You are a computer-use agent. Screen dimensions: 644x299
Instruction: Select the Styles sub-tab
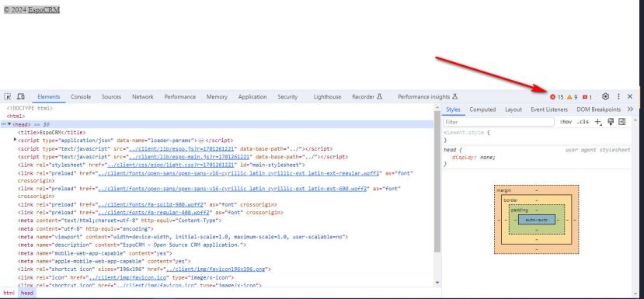tap(453, 110)
